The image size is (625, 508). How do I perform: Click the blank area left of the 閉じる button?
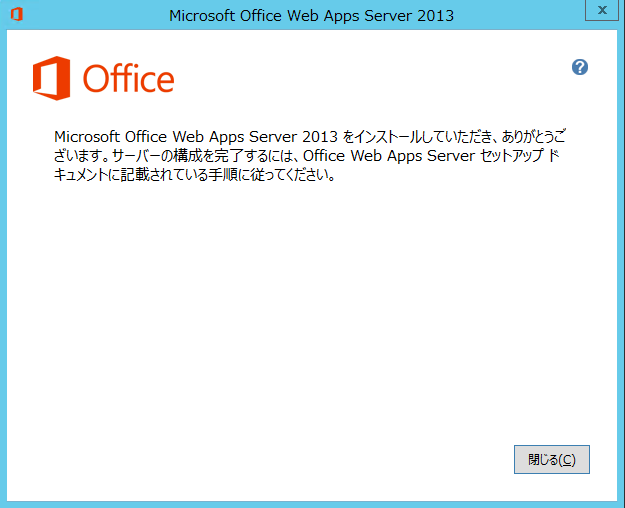(300, 459)
